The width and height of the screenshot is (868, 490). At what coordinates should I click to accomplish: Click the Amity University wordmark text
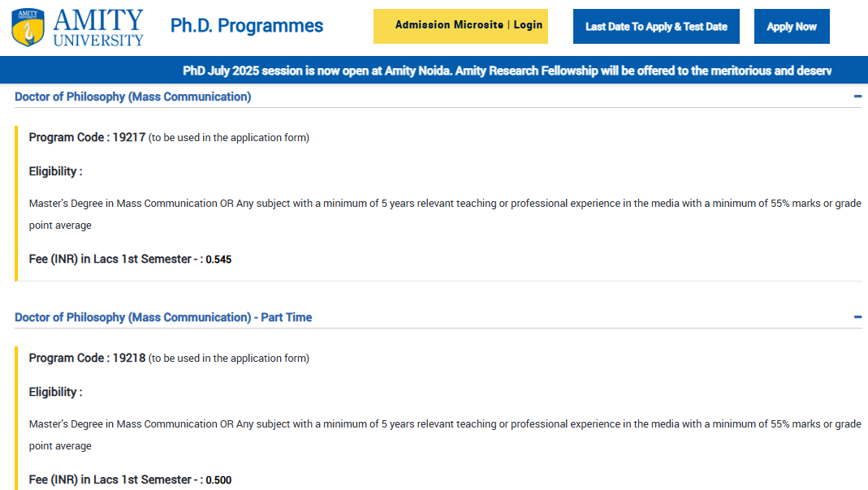(x=98, y=27)
